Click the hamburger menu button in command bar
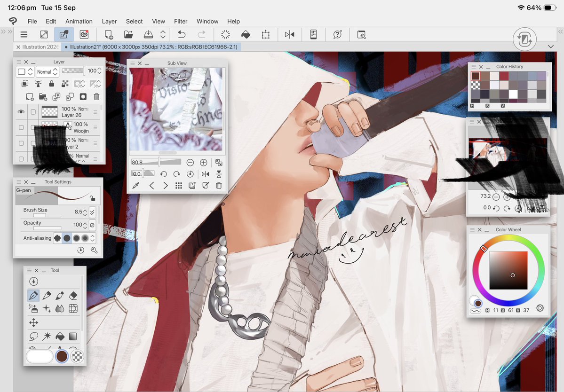This screenshot has width=564, height=392. pos(24,34)
